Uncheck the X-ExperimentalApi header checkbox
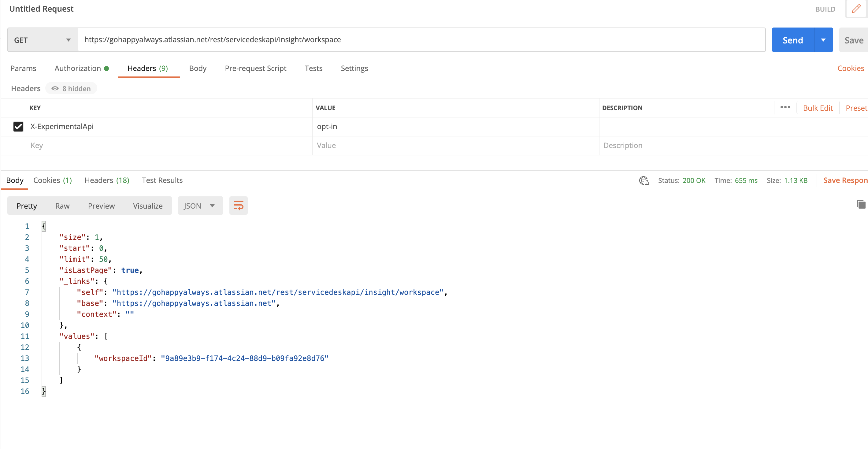The width and height of the screenshot is (868, 449). tap(18, 126)
